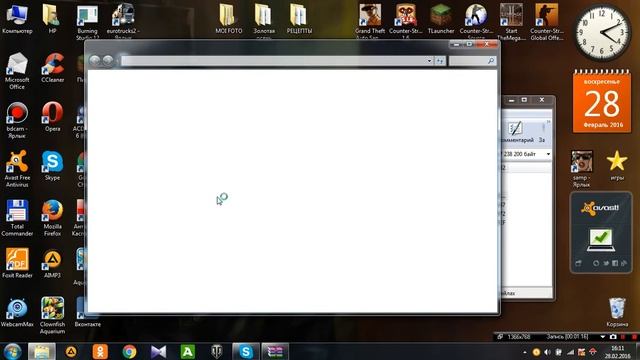This screenshot has height=360, width=640.
Task: Refresh the Explorer window
Action: tap(440, 61)
